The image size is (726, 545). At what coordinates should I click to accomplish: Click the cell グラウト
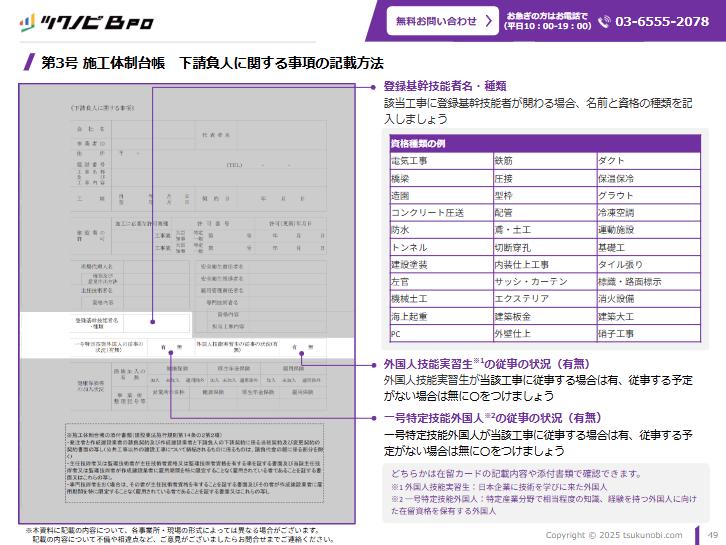[x=649, y=195]
